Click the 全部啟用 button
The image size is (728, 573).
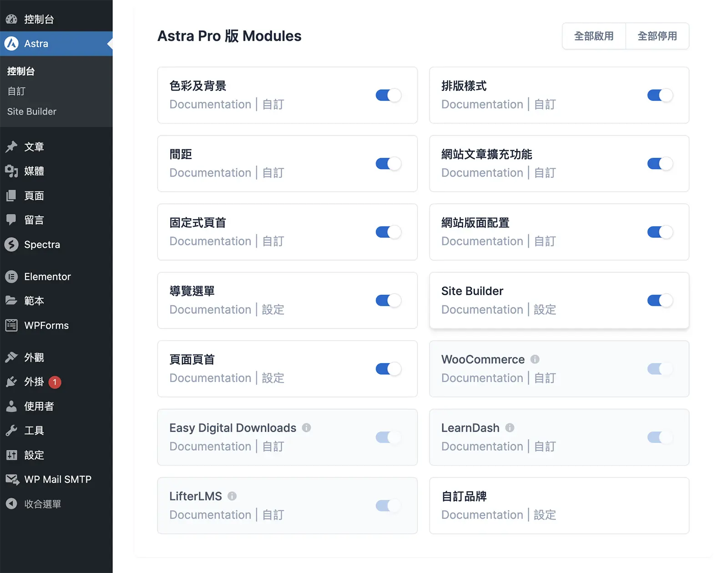[594, 36]
